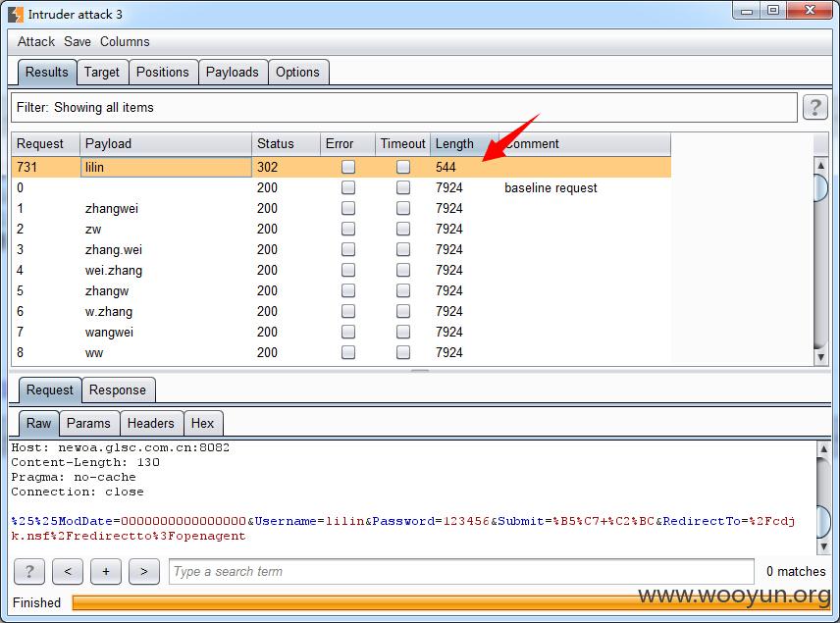Select the row with payload 'zw'

[341, 229]
